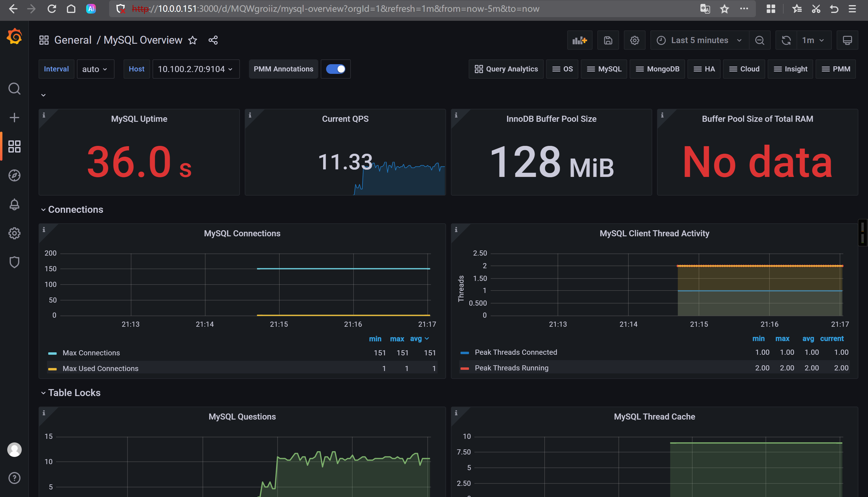Viewport: 868px width, 497px height.
Task: Click the Save dashboard icon
Action: click(608, 40)
